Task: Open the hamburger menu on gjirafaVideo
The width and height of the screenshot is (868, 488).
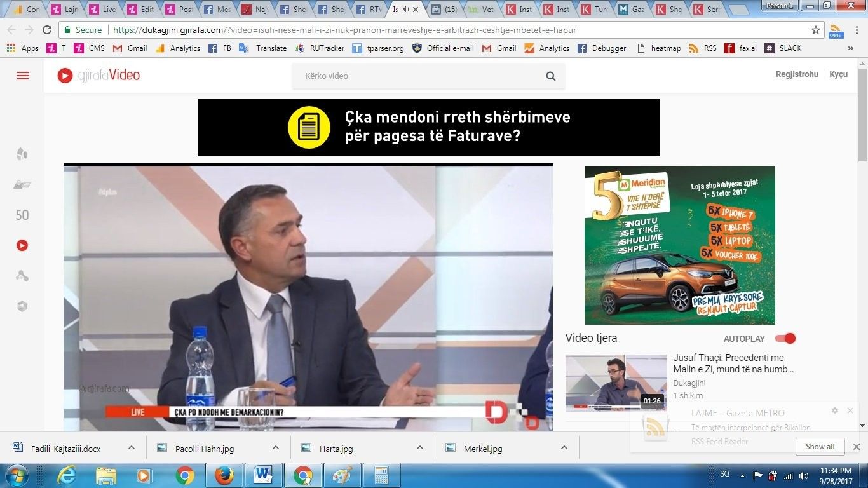Action: pos(23,76)
